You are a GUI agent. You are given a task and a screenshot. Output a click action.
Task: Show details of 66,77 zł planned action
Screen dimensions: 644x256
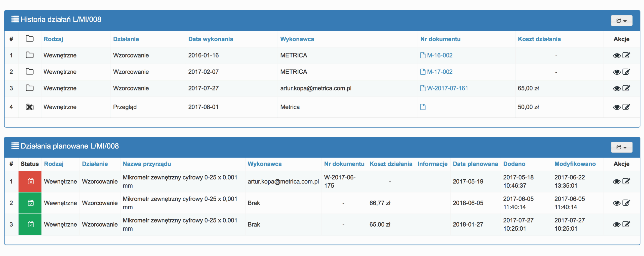pyautogui.click(x=616, y=203)
